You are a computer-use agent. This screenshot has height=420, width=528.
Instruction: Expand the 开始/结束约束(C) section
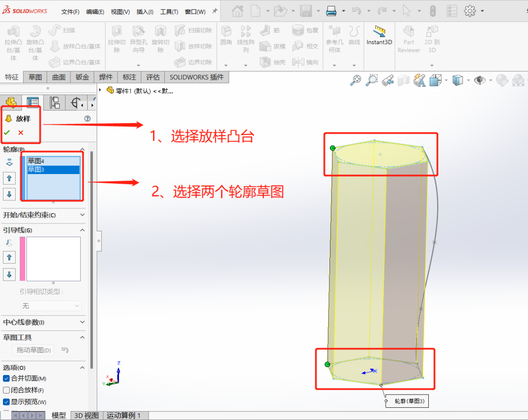(x=83, y=215)
